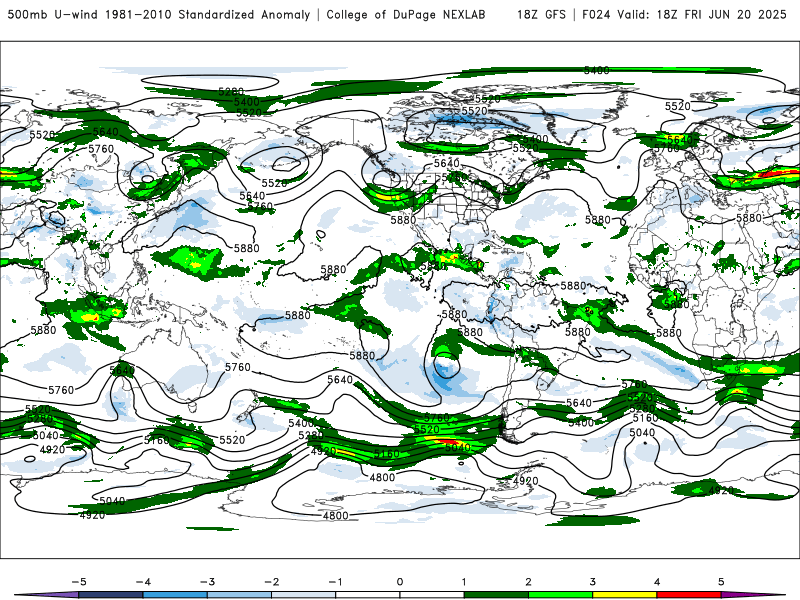Select the medium blue segment between -4 and -3

(175, 595)
